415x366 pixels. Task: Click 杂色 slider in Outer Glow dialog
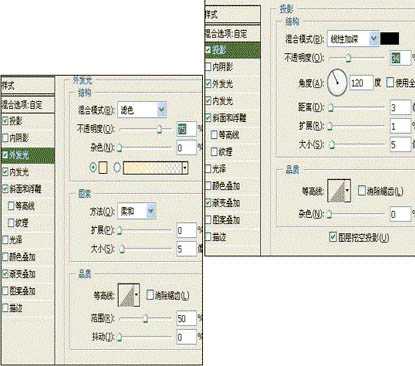(145, 147)
